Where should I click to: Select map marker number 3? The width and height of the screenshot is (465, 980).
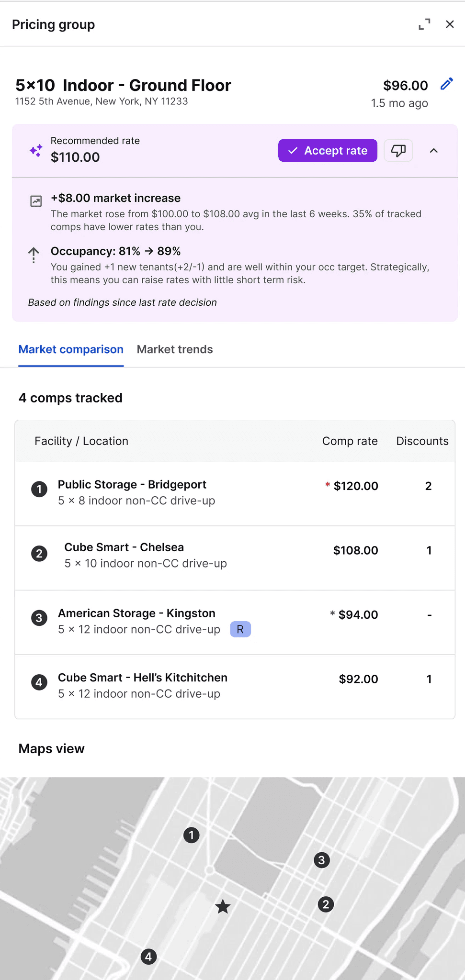click(322, 860)
